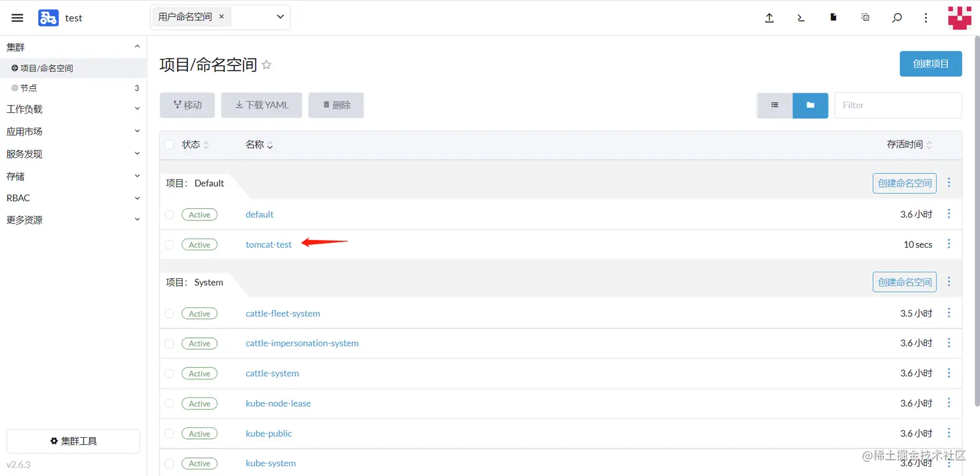980x476 pixels.
Task: Open the user avatar menu
Action: pos(960,18)
